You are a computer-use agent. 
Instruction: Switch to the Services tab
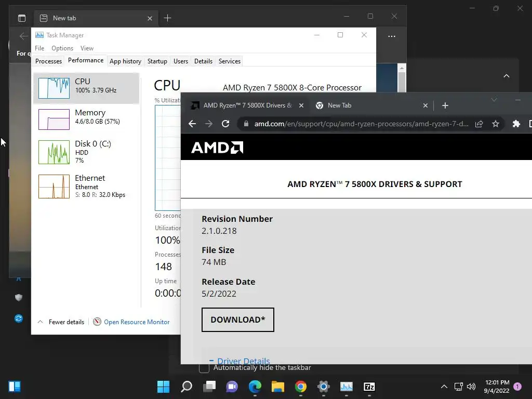tap(229, 61)
